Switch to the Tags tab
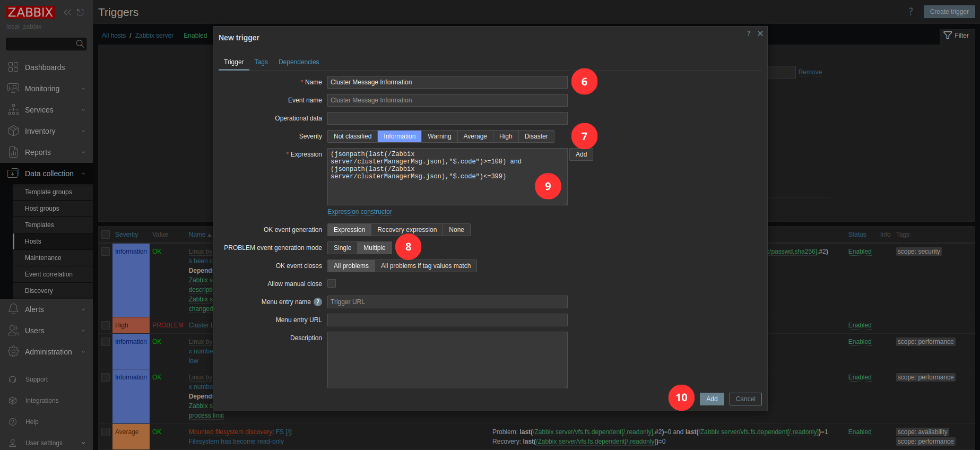 pyautogui.click(x=261, y=62)
